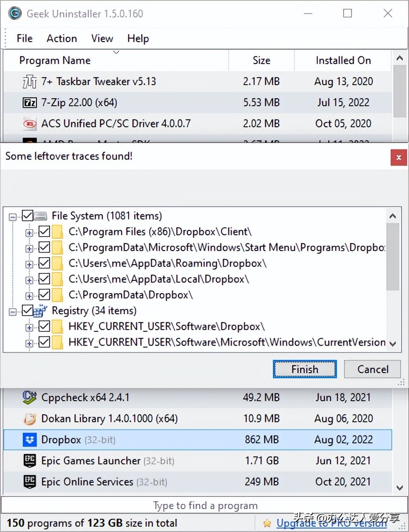Click the Dropbox application icon

(29, 440)
